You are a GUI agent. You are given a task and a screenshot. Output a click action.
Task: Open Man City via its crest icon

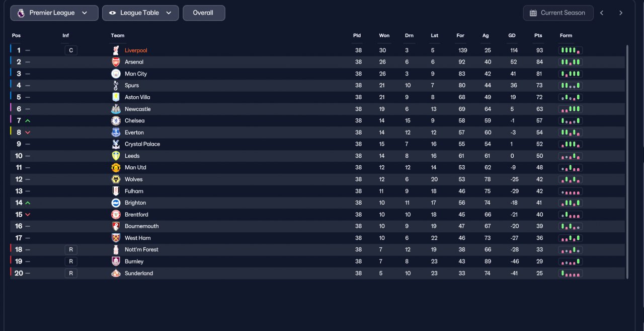click(116, 74)
